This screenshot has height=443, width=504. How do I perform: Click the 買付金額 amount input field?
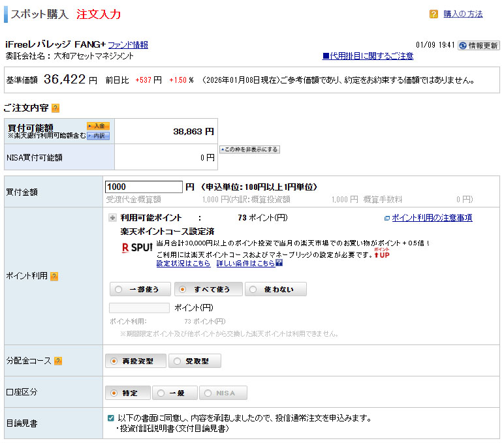point(143,187)
